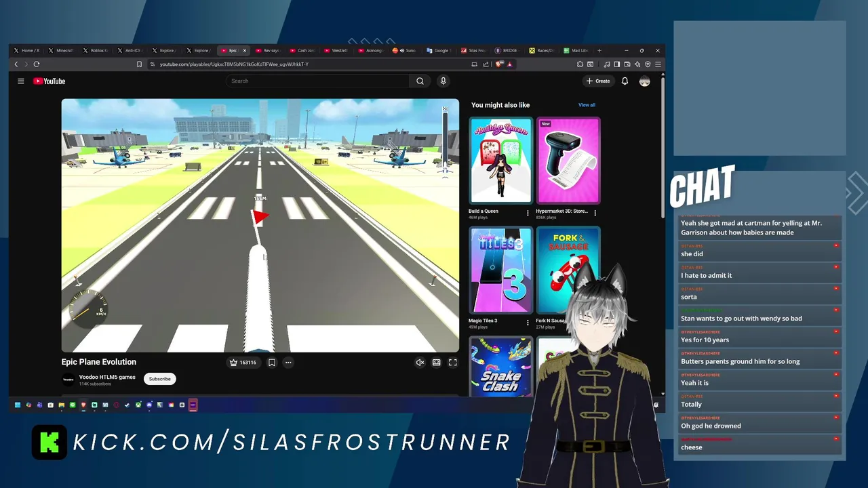
Task: Subscribe to Voodoo HTML5 games
Action: pos(160,379)
